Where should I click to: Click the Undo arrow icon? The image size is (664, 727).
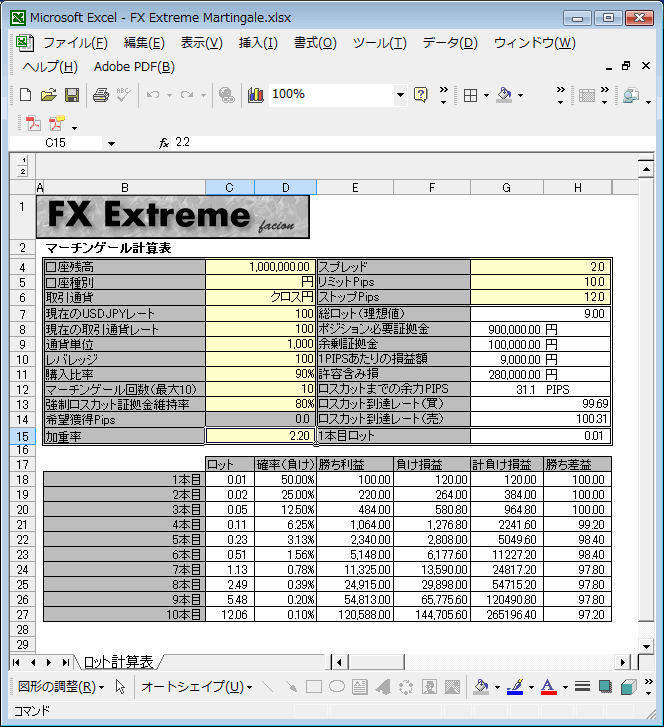[153, 95]
